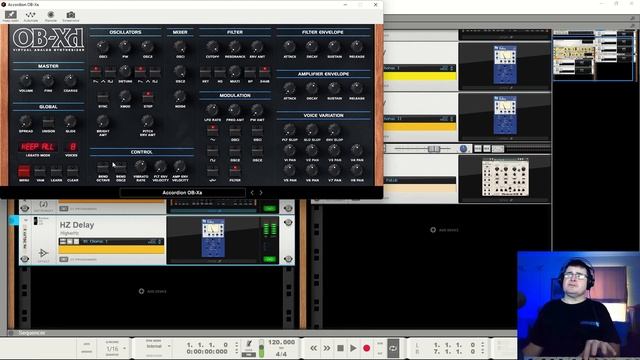Click the horizontal slider handle in right rack
640x360 pixels.
click(x=433, y=149)
